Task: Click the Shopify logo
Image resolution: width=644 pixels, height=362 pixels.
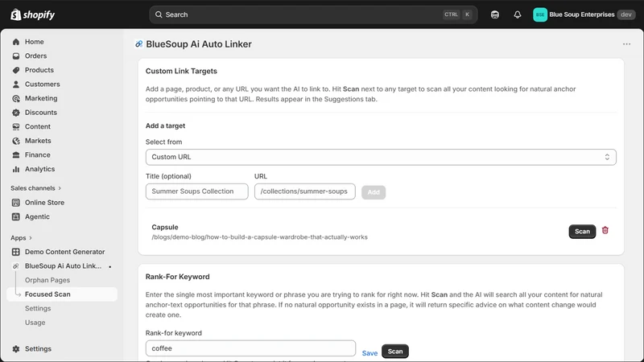Action: tap(33, 14)
